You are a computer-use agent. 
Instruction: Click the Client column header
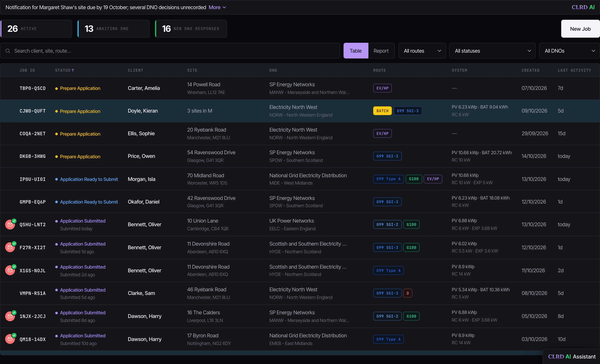click(135, 70)
